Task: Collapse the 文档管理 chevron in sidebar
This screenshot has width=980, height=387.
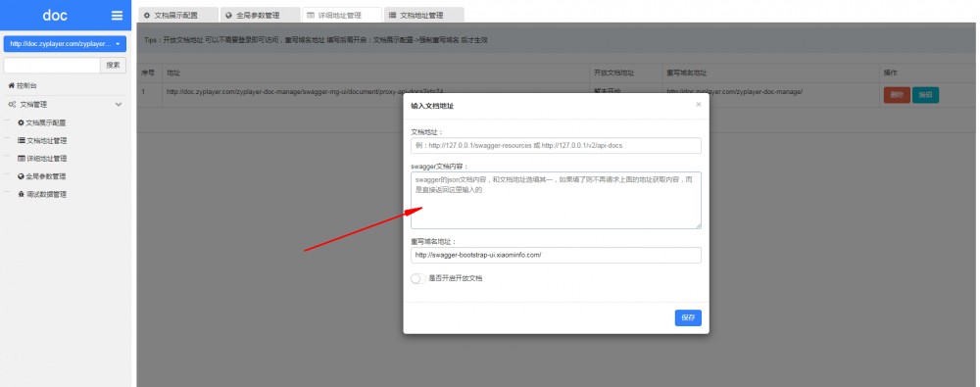Action: coord(119,105)
